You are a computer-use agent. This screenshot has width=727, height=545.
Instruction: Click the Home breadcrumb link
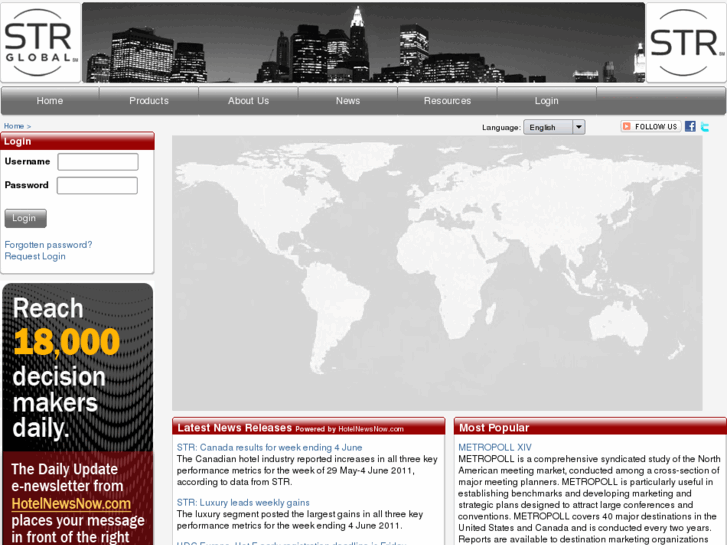coord(14,126)
